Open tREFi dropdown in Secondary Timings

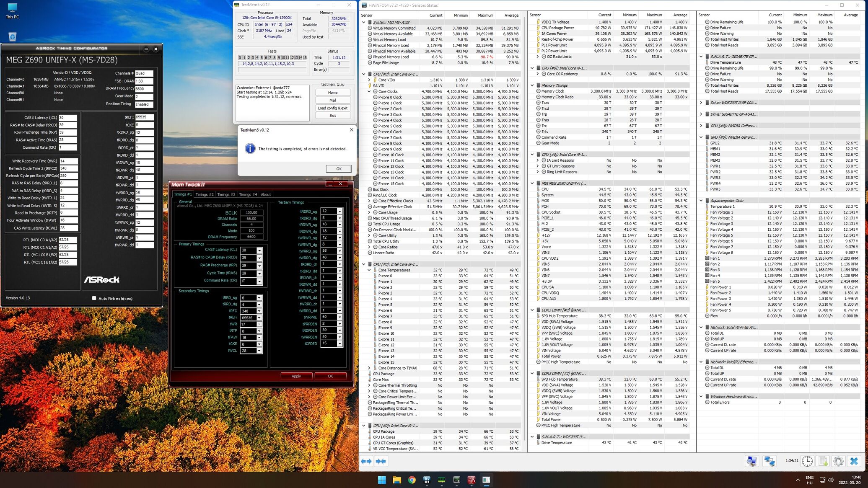point(259,318)
